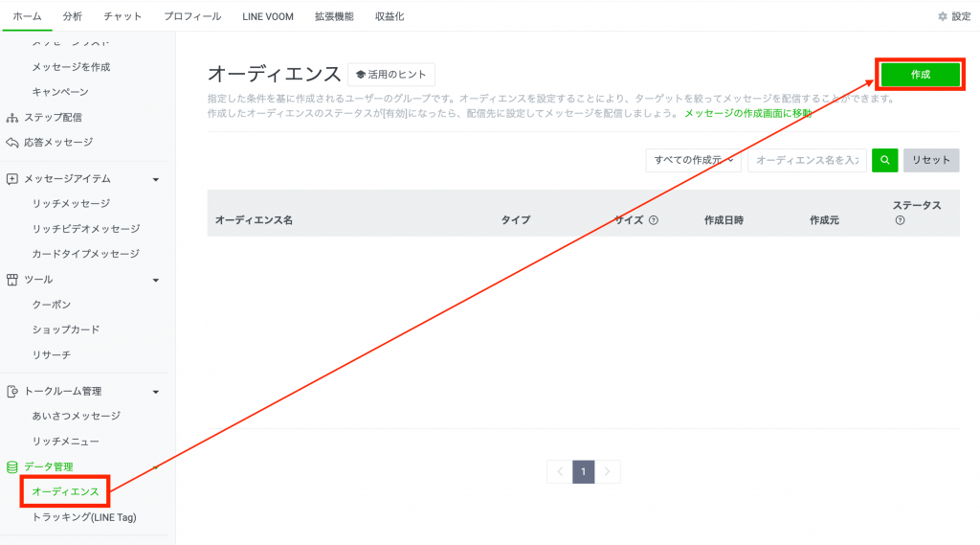Click the オーディエンス名 column header

(254, 220)
